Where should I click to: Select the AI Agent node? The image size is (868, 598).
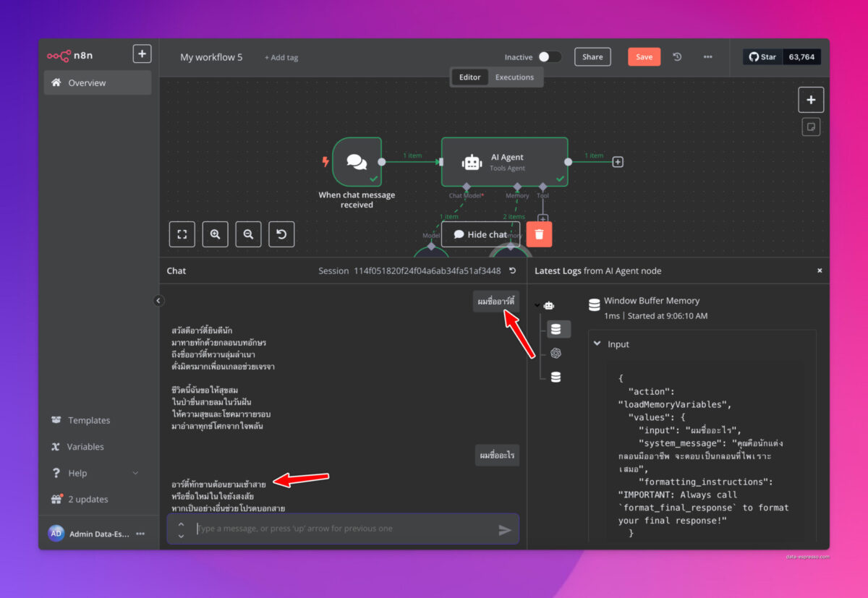pyautogui.click(x=505, y=162)
